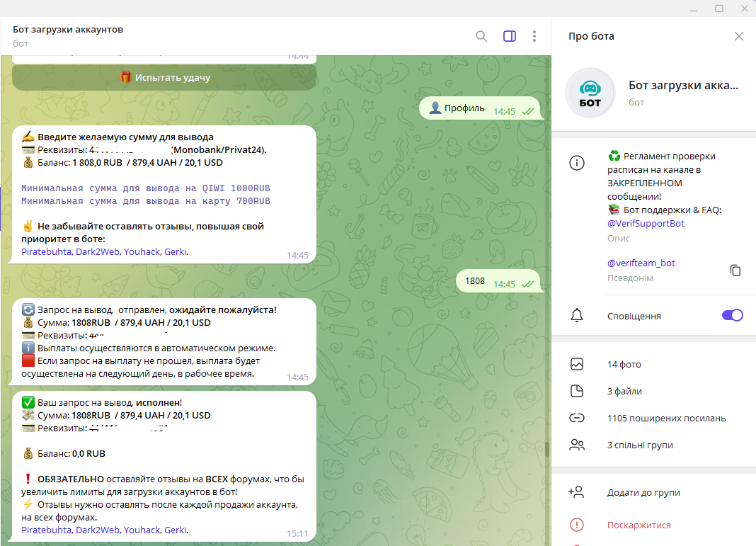The height and width of the screenshot is (546, 756).
Task: Open search in the chat header
Action: [481, 36]
